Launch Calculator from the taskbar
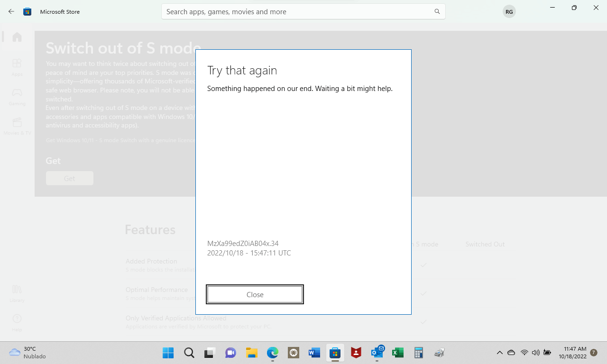The image size is (607, 364). click(419, 353)
